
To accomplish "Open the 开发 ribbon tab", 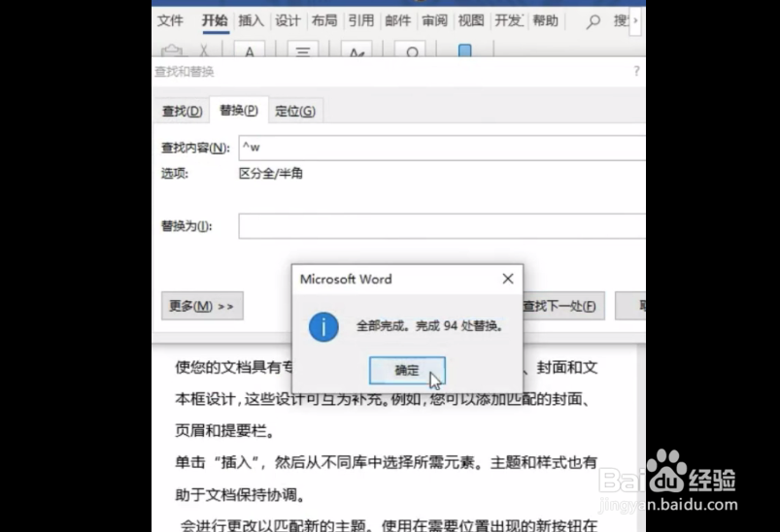I will coord(508,21).
